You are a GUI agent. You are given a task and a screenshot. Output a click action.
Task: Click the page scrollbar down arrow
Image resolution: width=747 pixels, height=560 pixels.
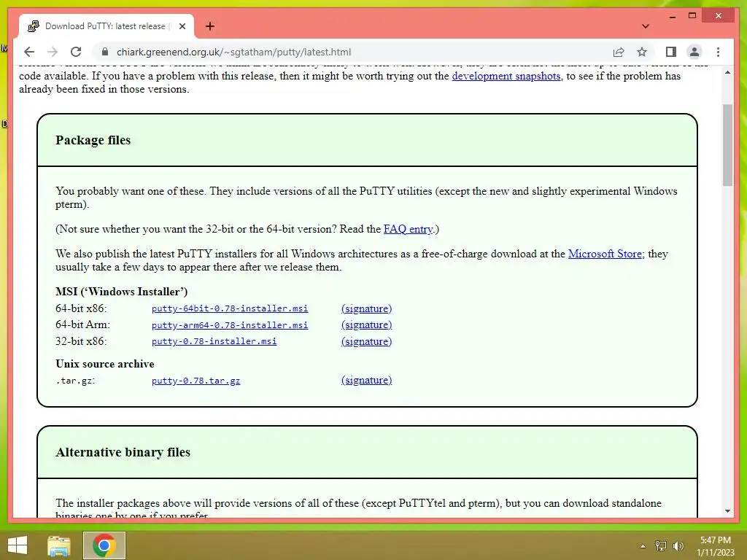coord(727,511)
